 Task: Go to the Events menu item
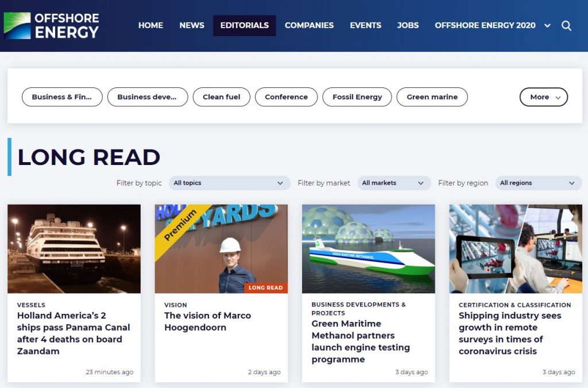pos(366,25)
